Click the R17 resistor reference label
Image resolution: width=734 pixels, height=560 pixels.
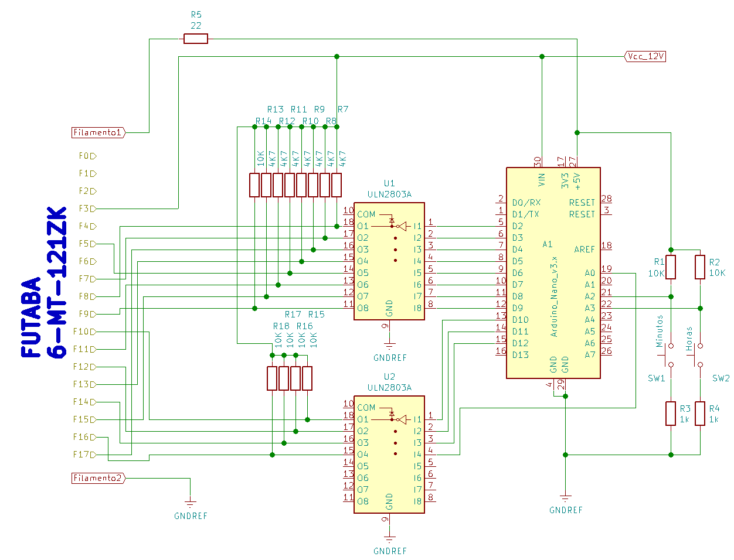pyautogui.click(x=293, y=314)
